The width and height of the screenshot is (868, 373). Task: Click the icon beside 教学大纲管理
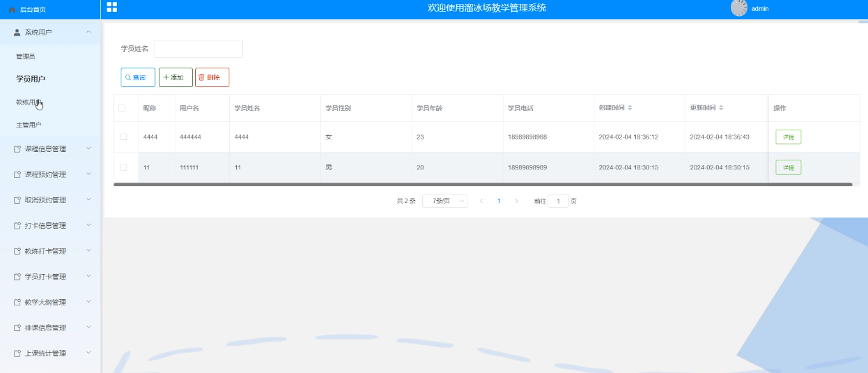pos(17,302)
